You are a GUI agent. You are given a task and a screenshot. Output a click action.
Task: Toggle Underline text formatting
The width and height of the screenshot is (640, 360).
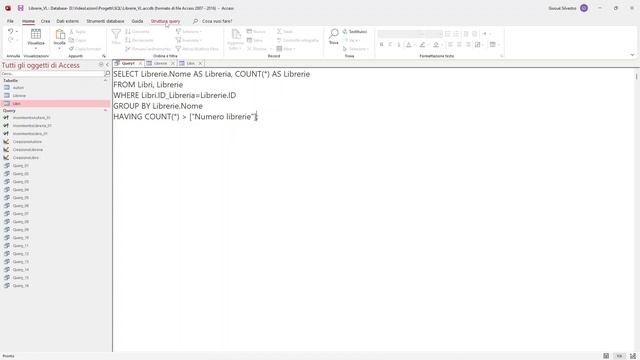[399, 44]
